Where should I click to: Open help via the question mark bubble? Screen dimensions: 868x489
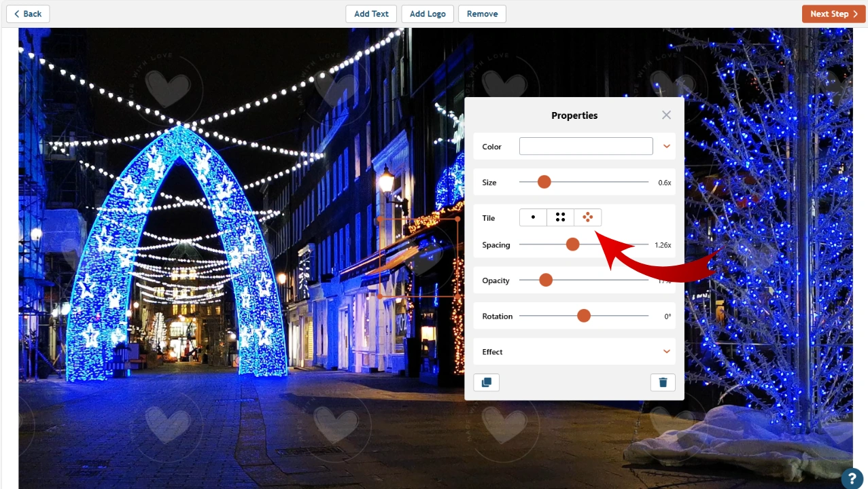pyautogui.click(x=852, y=479)
